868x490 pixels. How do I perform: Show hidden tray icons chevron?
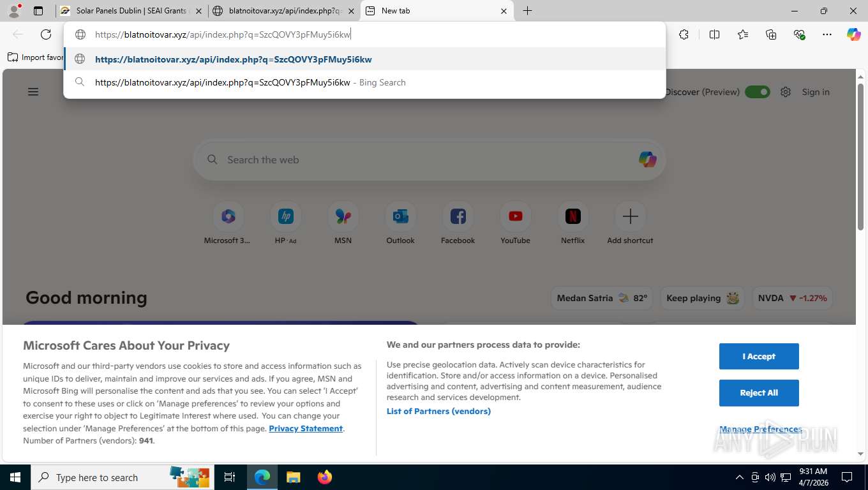[740, 477]
